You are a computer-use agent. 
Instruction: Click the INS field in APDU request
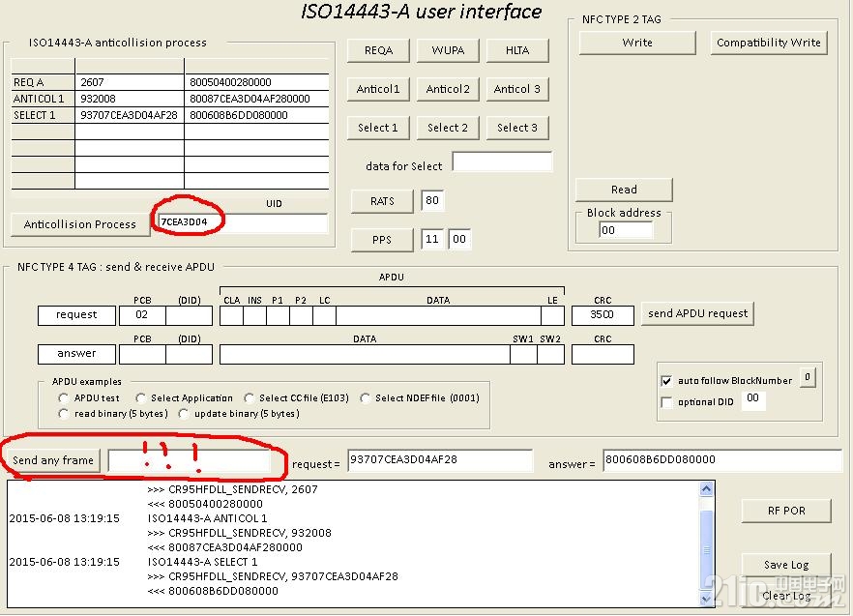coord(254,315)
